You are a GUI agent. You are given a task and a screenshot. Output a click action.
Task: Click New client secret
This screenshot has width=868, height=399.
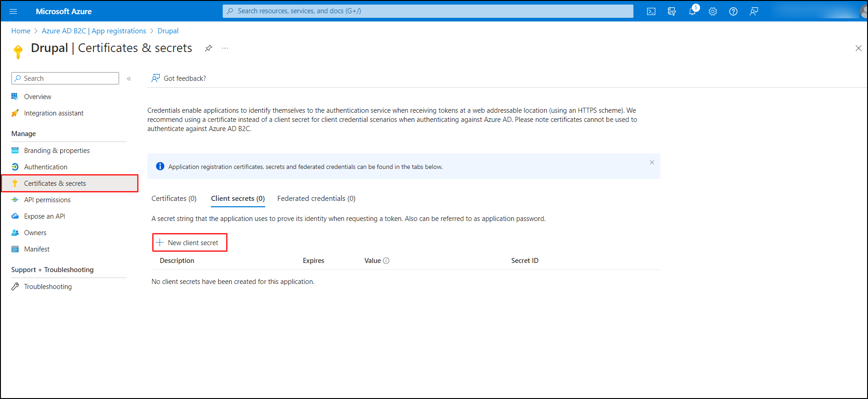point(189,243)
